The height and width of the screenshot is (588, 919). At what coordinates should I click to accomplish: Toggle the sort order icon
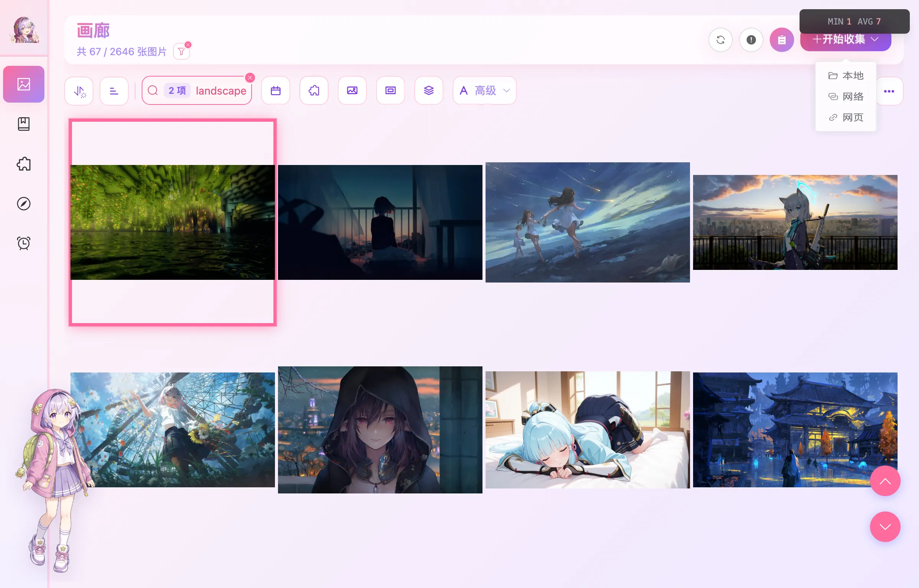pos(79,91)
